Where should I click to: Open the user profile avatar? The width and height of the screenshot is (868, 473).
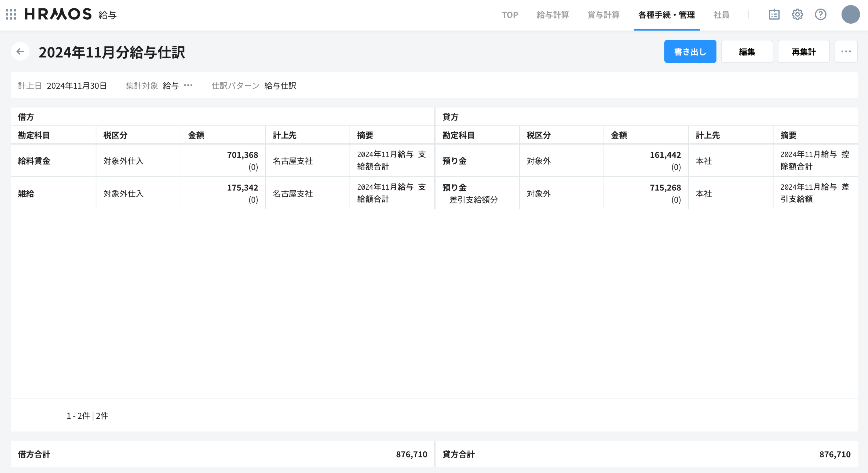pos(850,15)
